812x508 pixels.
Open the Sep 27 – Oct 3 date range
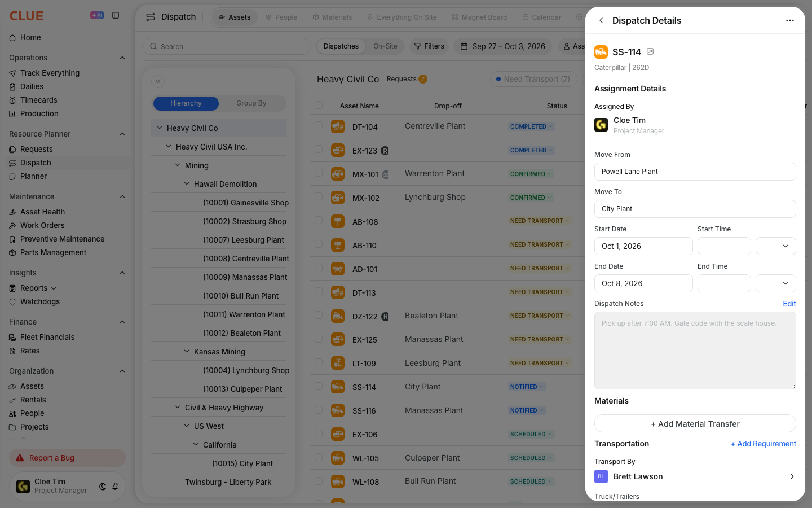503,46
